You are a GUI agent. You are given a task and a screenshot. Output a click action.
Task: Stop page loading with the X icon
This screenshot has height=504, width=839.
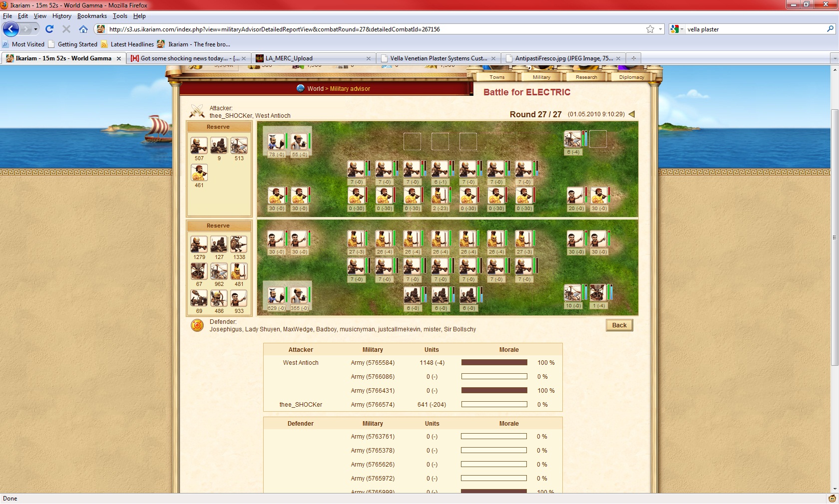click(x=66, y=29)
